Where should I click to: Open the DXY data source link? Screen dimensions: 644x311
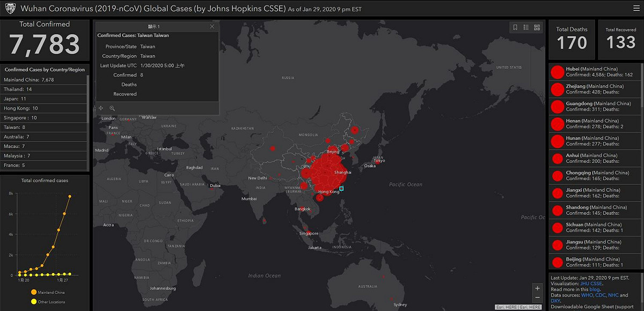point(555,301)
